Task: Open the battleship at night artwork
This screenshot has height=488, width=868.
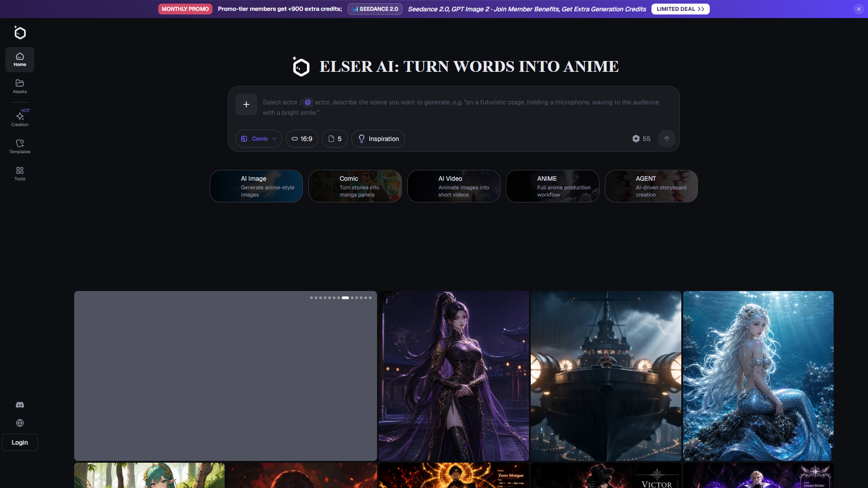Action: [606, 376]
